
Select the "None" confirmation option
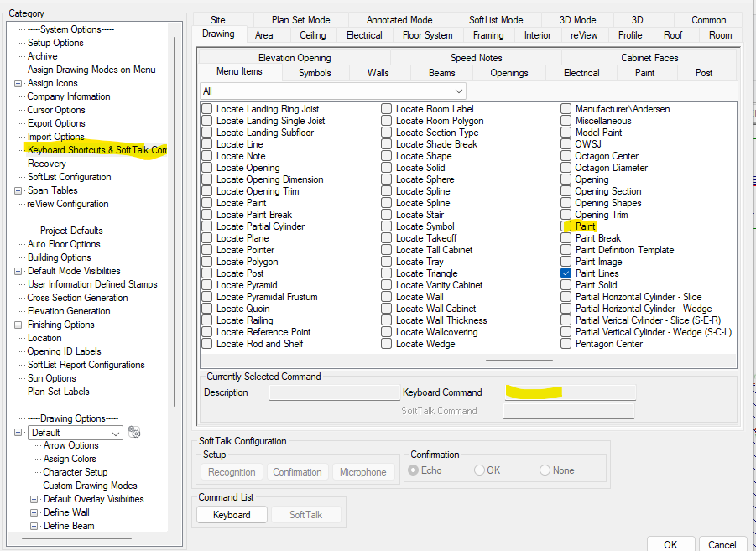[544, 471]
